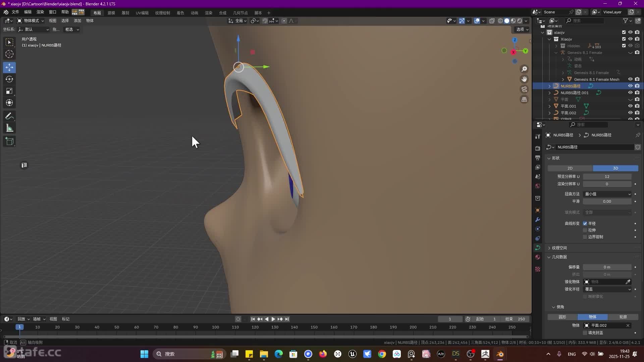
Task: Open the 物体模式 mode selector
Action: pos(30,20)
